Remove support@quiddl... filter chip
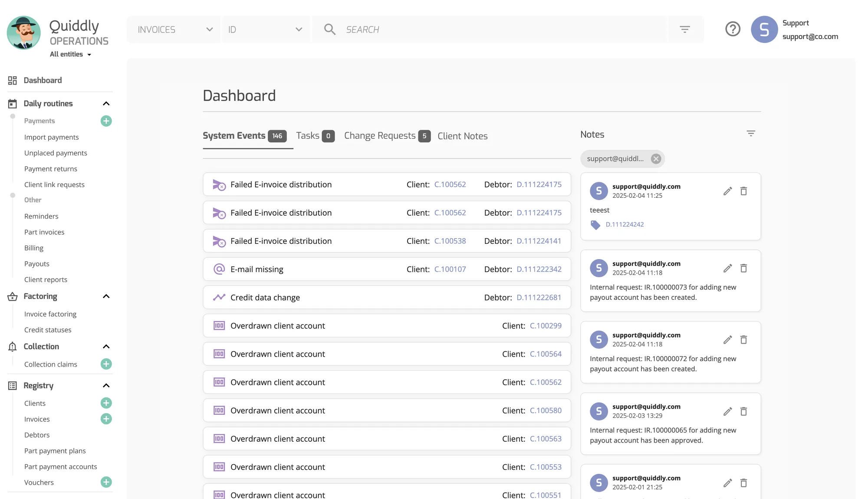The width and height of the screenshot is (868, 499). point(656,159)
